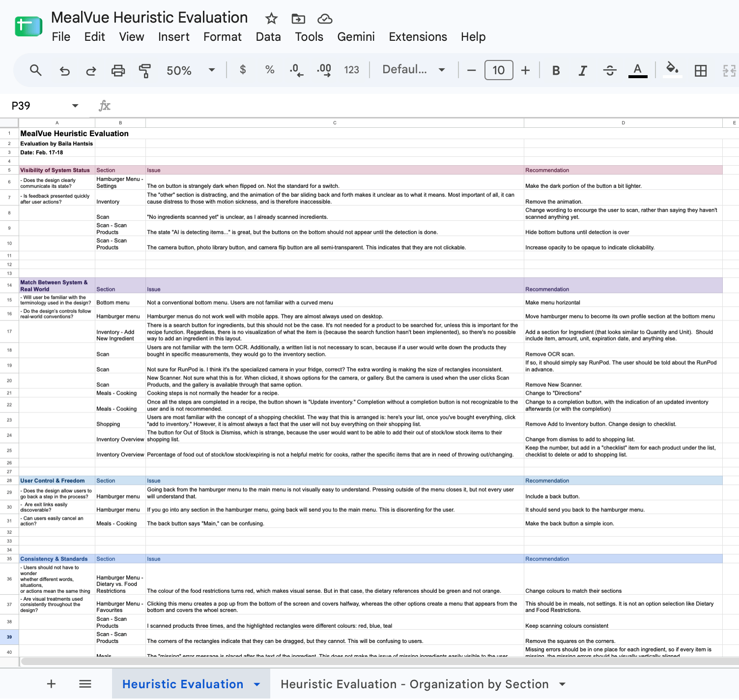Viewport: 739px width, 700px height.
Task: Open more number formats (123)
Action: pos(352,70)
